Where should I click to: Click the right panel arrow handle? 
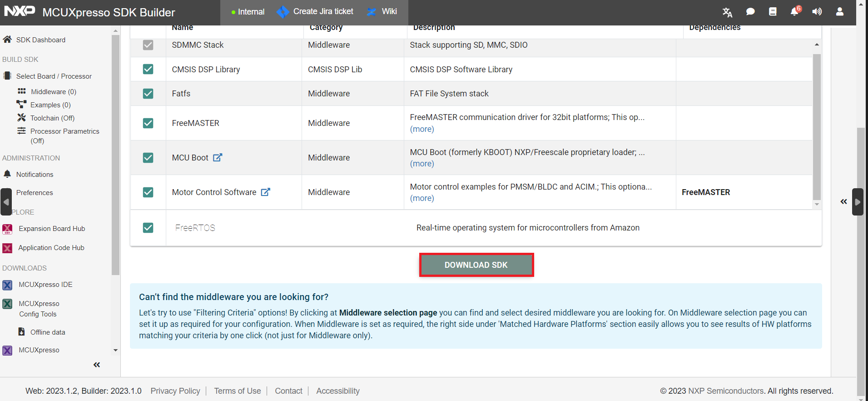tap(858, 202)
